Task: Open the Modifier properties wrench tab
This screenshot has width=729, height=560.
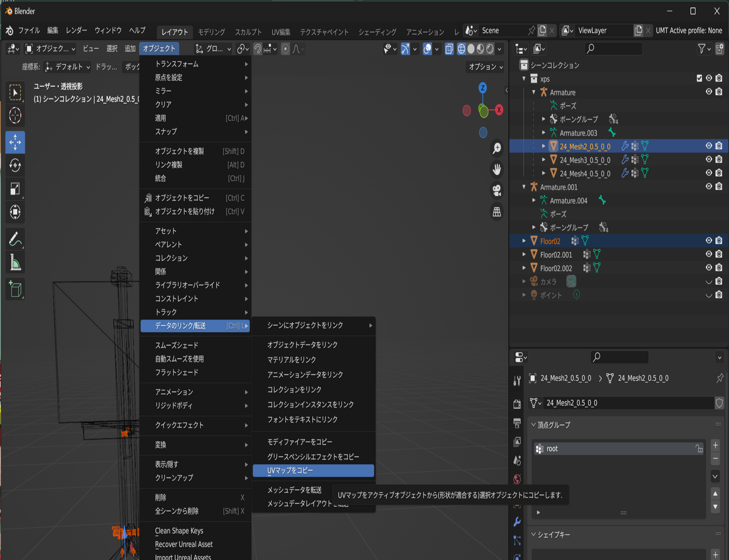Action: [x=517, y=522]
